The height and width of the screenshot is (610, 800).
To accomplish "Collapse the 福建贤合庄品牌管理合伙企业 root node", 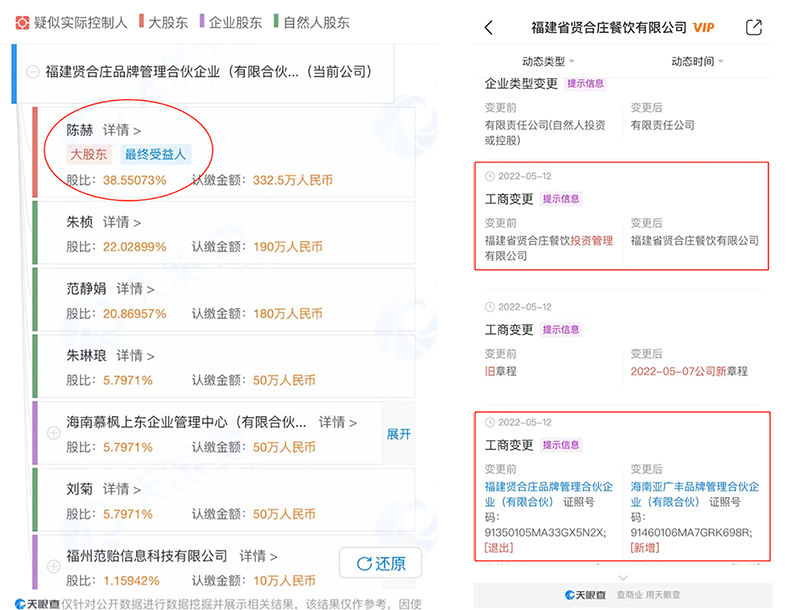I will point(33,72).
